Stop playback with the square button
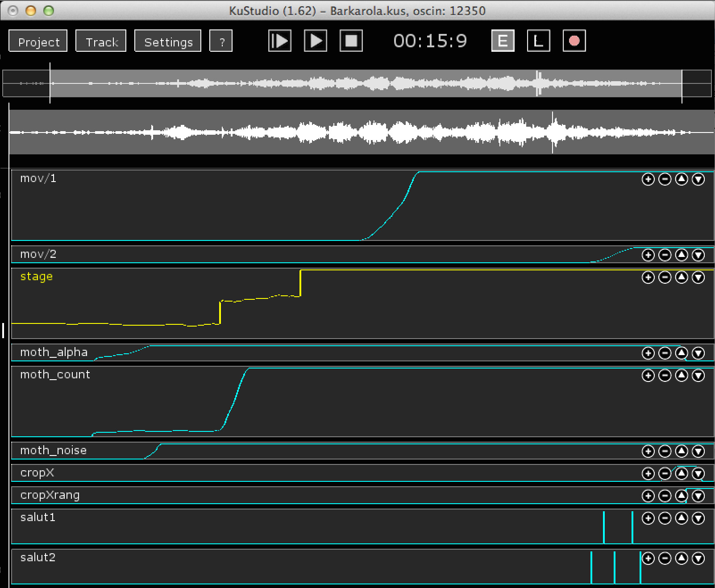The image size is (715, 588). 351,41
